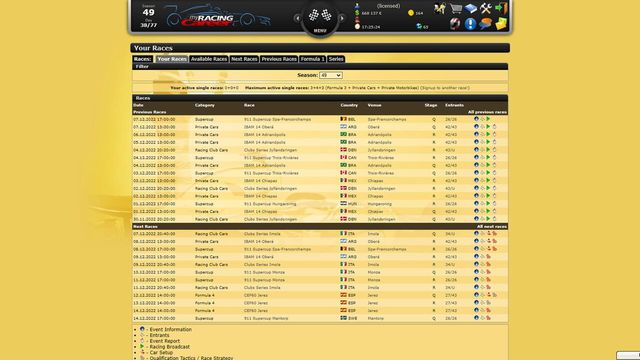Open qualification tactics for 14.12.2022 17:00 Supercup Mantorp
This screenshot has width=640, height=360.
[x=488, y=318]
